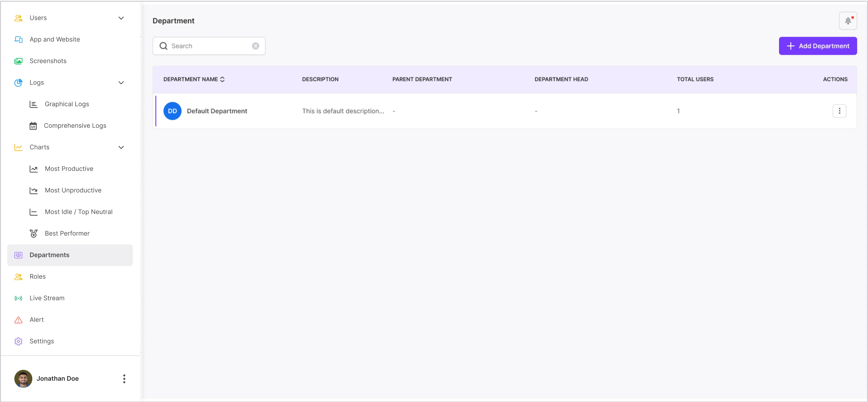868x402 pixels.
Task: Open the Users menu item
Action: click(x=70, y=18)
